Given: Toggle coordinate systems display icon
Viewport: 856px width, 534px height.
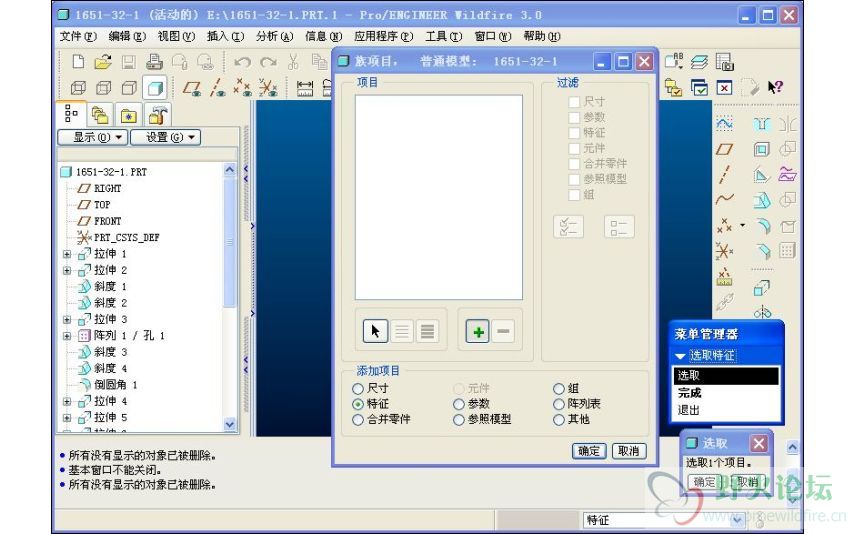Looking at the screenshot, I should tap(268, 88).
